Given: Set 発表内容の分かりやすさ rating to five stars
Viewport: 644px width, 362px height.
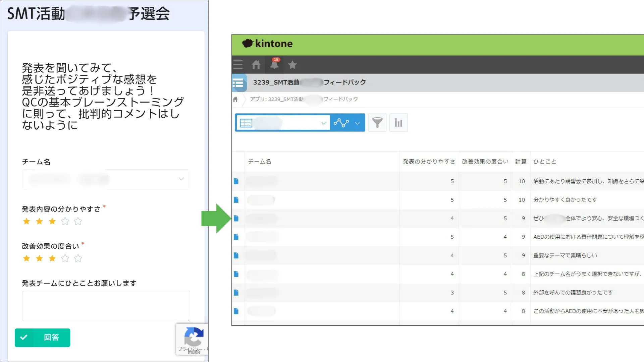Looking at the screenshot, I should pos(78,221).
